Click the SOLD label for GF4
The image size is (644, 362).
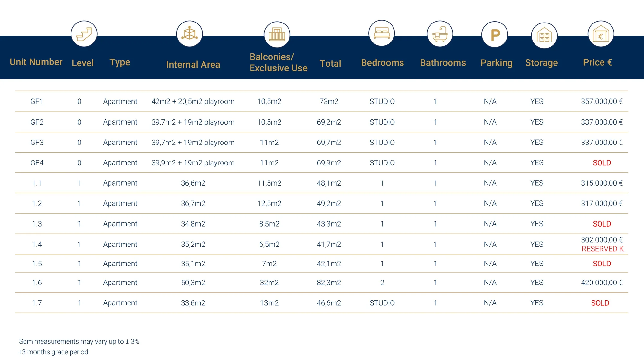click(x=601, y=163)
